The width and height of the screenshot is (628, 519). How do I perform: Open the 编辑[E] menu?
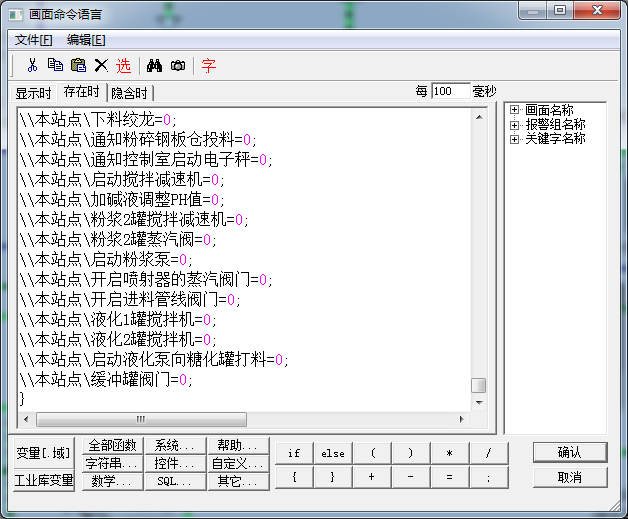tap(86, 40)
